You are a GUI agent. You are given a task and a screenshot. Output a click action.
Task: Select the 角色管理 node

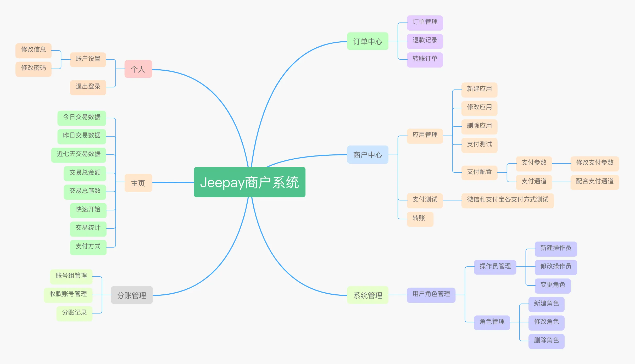point(492,323)
